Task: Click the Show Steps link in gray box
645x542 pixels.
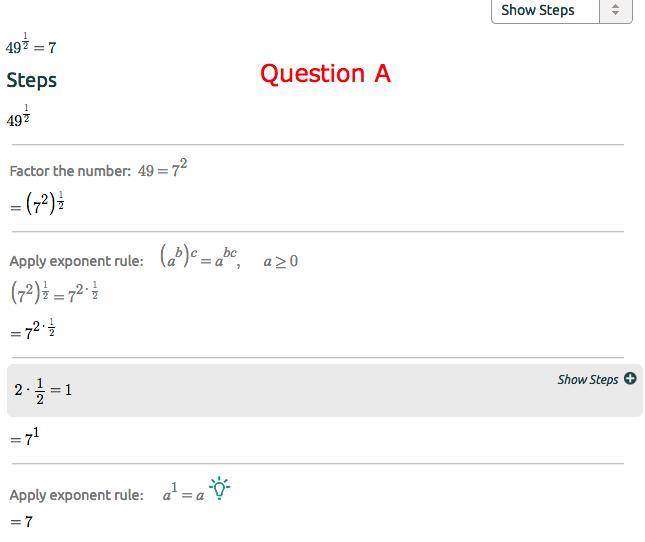Action: (x=588, y=379)
